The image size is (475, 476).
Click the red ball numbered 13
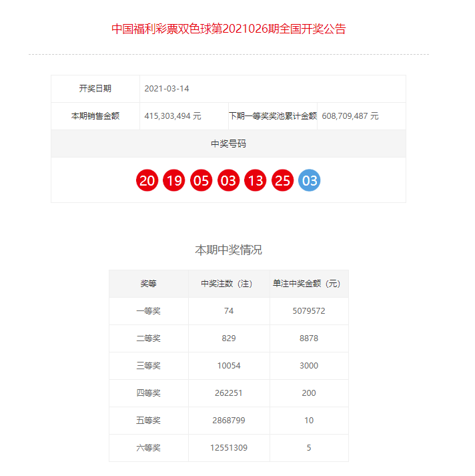coord(256,180)
